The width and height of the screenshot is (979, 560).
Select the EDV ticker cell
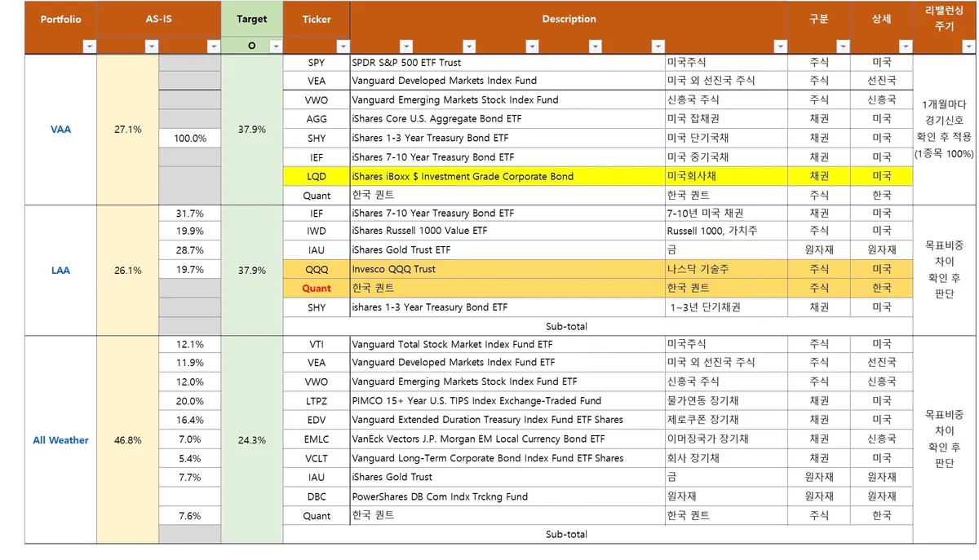pos(317,420)
